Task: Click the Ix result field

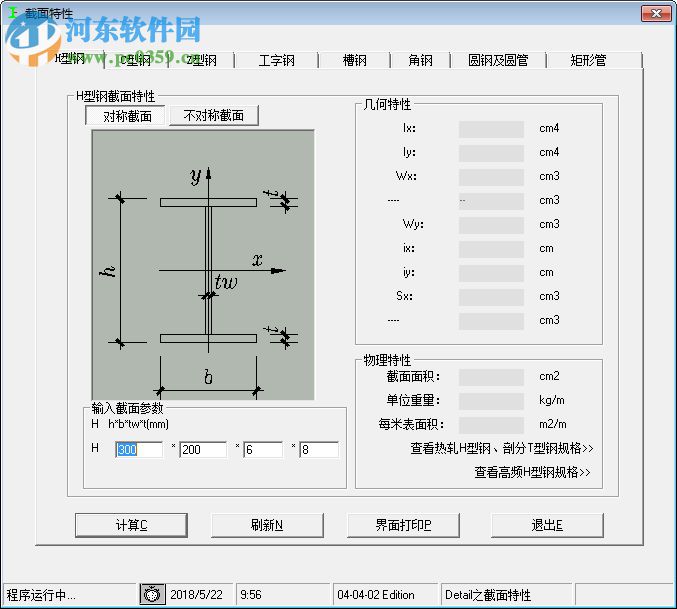Action: pos(491,129)
